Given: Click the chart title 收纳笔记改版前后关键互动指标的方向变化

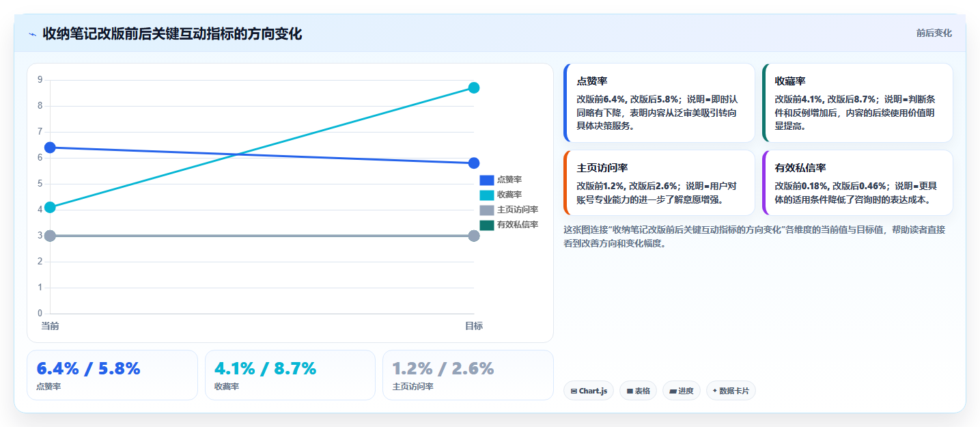Looking at the screenshot, I should tap(172, 34).
